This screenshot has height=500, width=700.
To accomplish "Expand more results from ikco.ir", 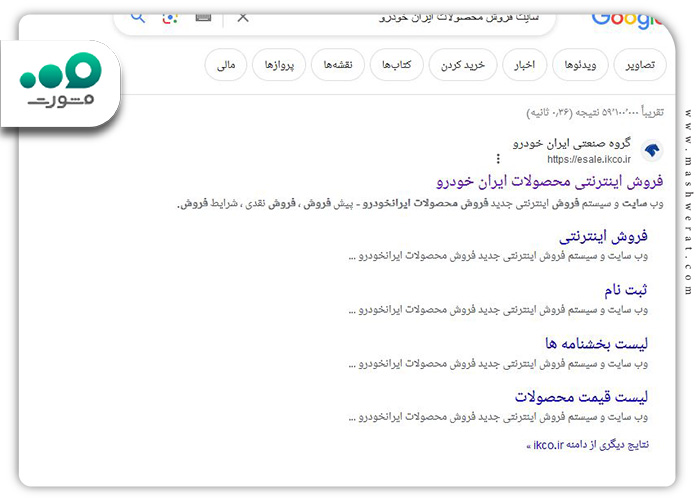I will tap(588, 445).
